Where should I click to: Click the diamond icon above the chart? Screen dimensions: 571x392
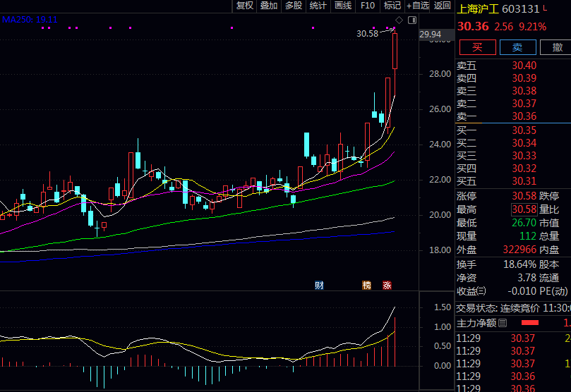pyautogui.click(x=399, y=20)
